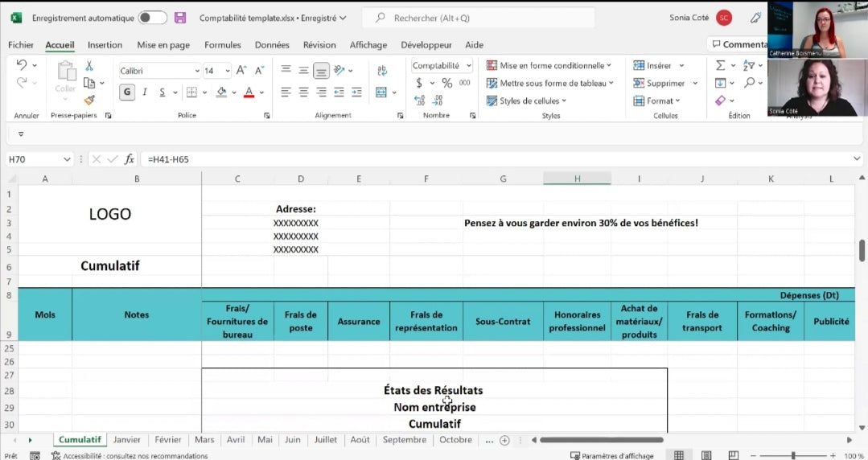
Task: Click the Commentaires button
Action: click(737, 45)
